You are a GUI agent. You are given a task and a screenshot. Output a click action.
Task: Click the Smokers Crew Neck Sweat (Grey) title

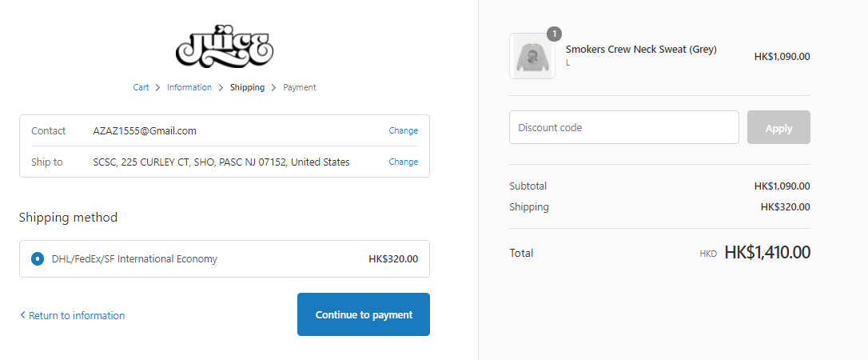641,50
